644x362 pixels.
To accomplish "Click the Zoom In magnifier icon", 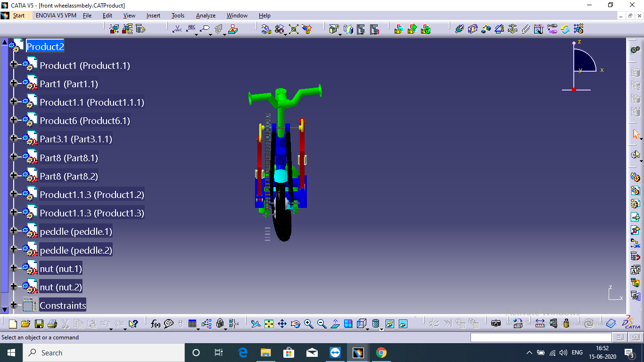I will [x=308, y=324].
